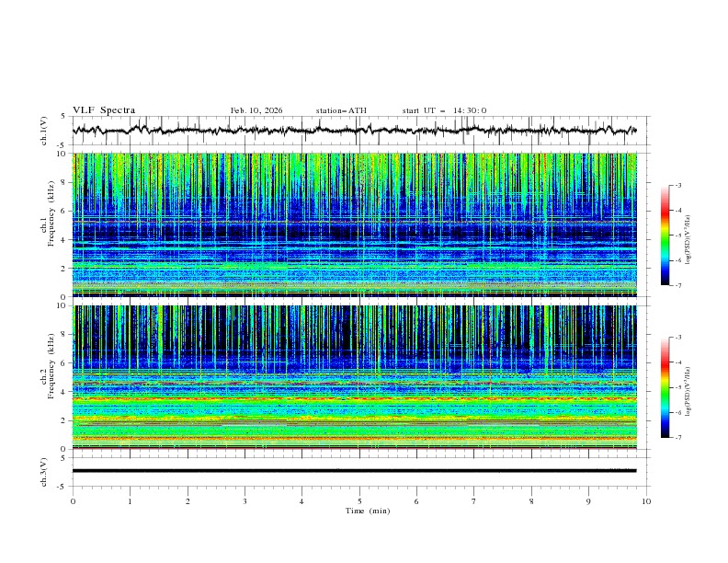Click the ch.1 colorbar label 'log(PSD)(V²/Hz)'
This screenshot has height=563, width=728.
tap(688, 240)
